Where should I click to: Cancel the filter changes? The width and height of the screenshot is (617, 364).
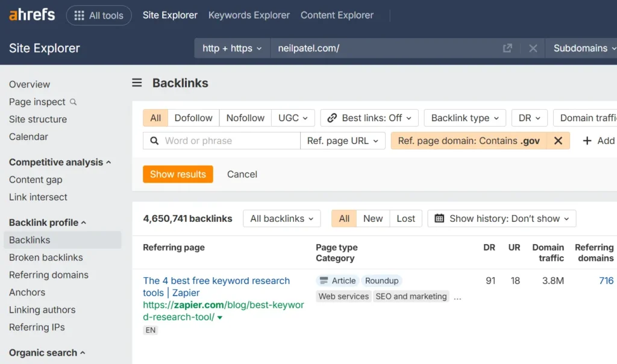[242, 174]
